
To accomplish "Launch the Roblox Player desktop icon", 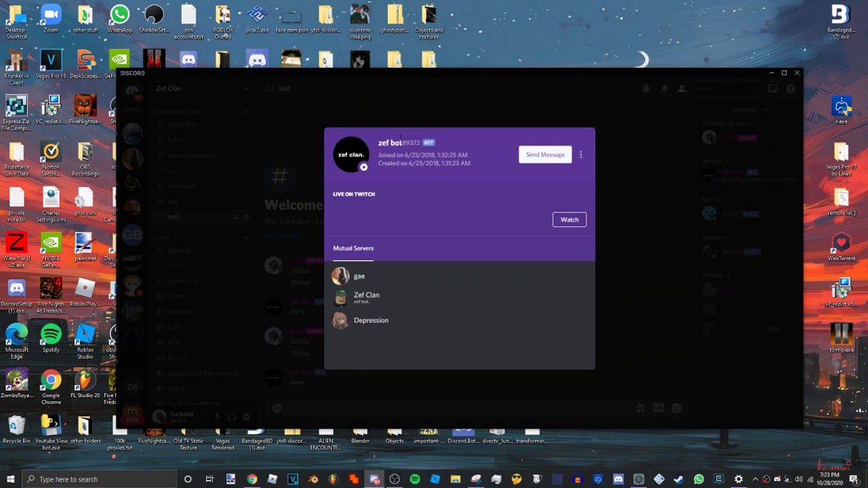I will [85, 293].
